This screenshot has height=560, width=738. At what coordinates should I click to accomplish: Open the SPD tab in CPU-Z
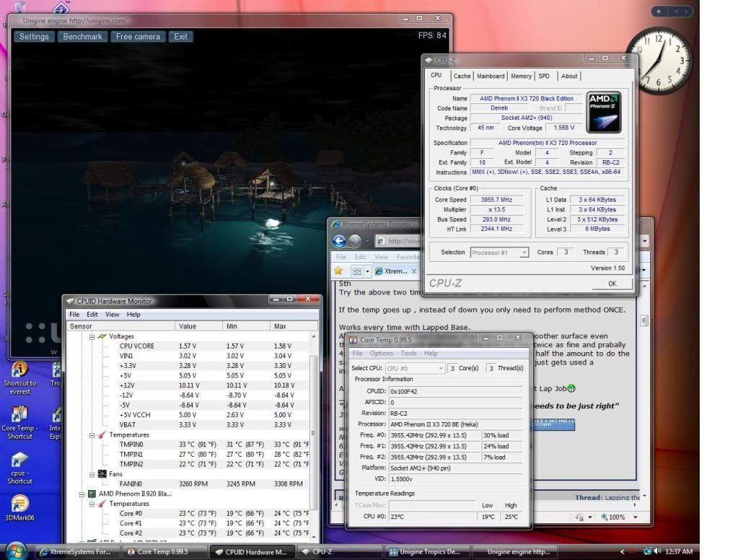click(x=544, y=76)
